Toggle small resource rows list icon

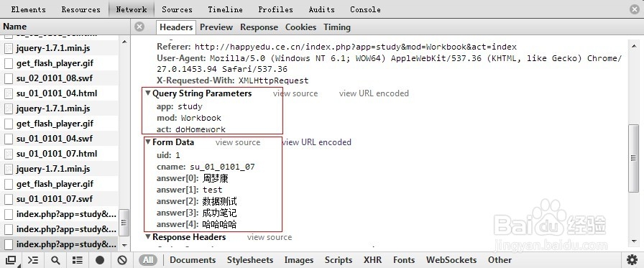[77, 260]
